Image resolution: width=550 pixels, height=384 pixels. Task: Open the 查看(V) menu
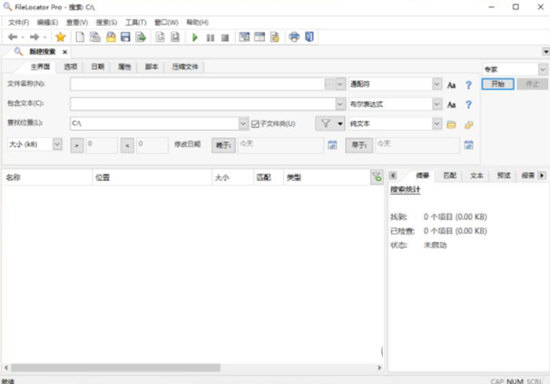point(77,22)
